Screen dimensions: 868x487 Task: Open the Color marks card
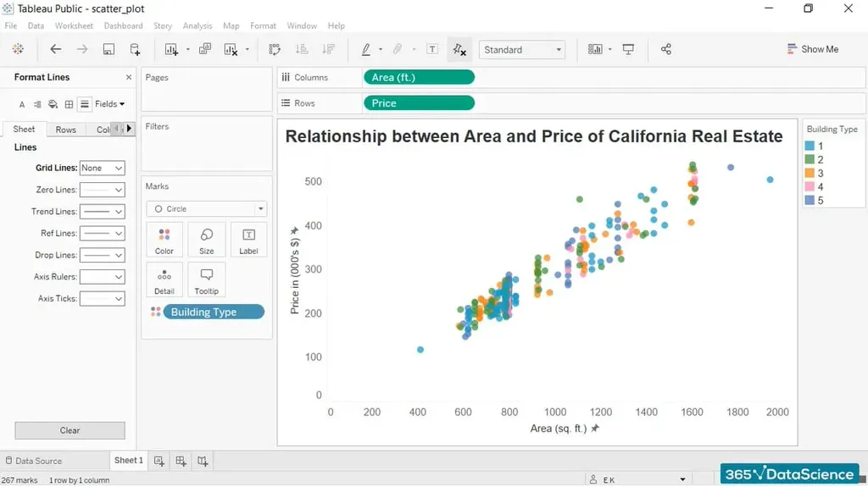pos(164,240)
